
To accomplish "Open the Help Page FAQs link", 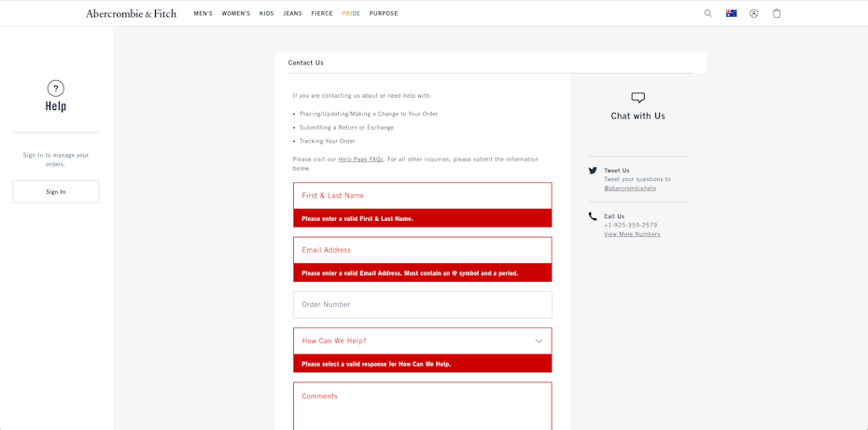I will (x=360, y=160).
